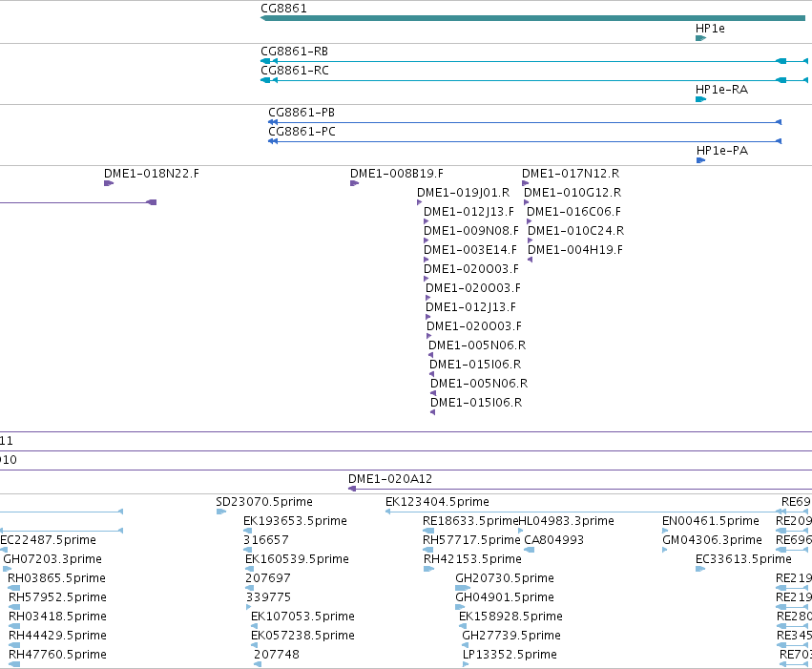Image resolution: width=812 pixels, height=669 pixels.
Task: Select the RH57952.5prime EST label
Action: 57,597
